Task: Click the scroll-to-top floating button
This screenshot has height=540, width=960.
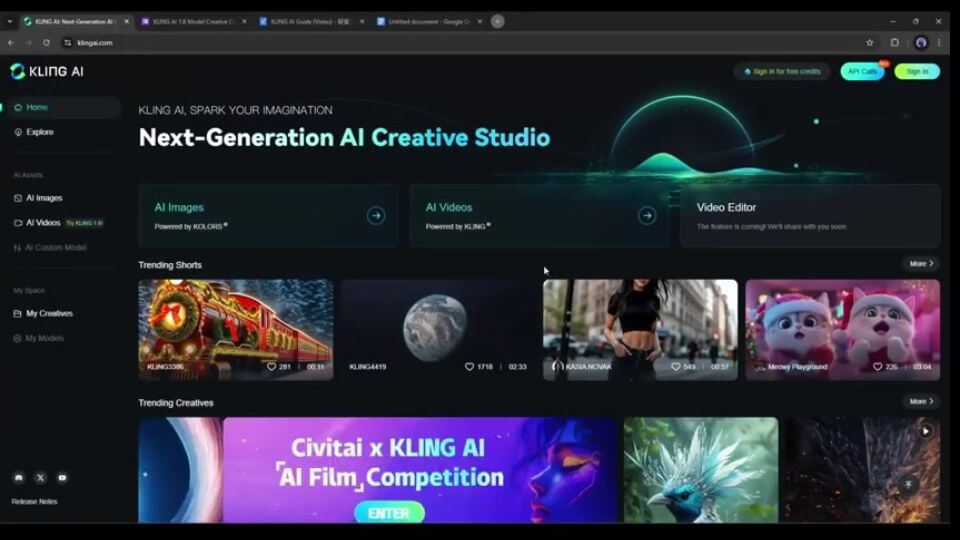Action: tap(908, 484)
